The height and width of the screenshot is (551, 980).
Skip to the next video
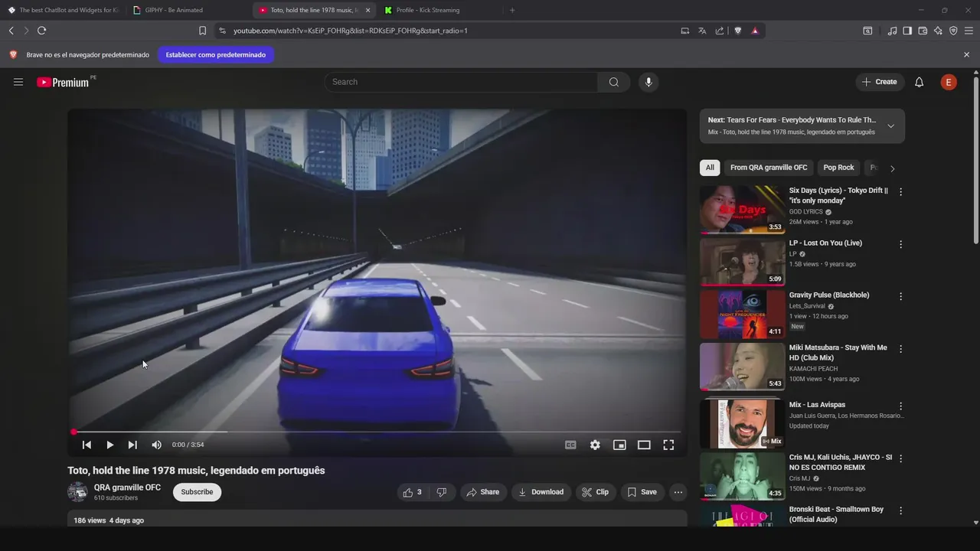(x=132, y=445)
